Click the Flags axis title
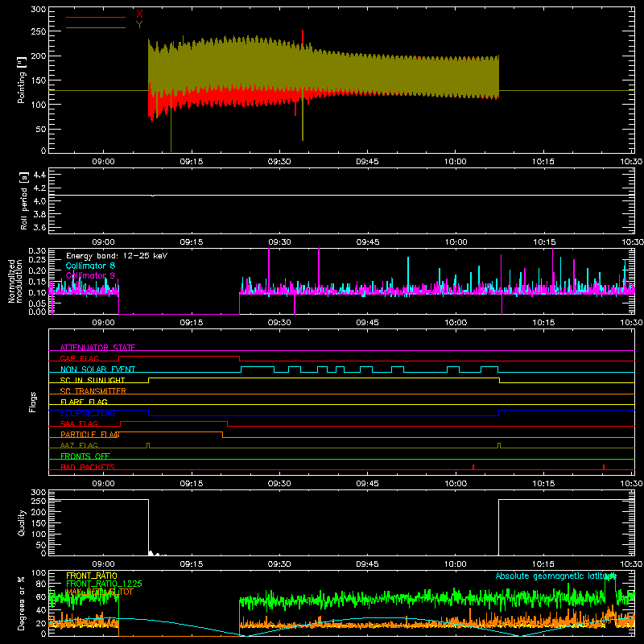The image size is (644, 644). [33, 402]
